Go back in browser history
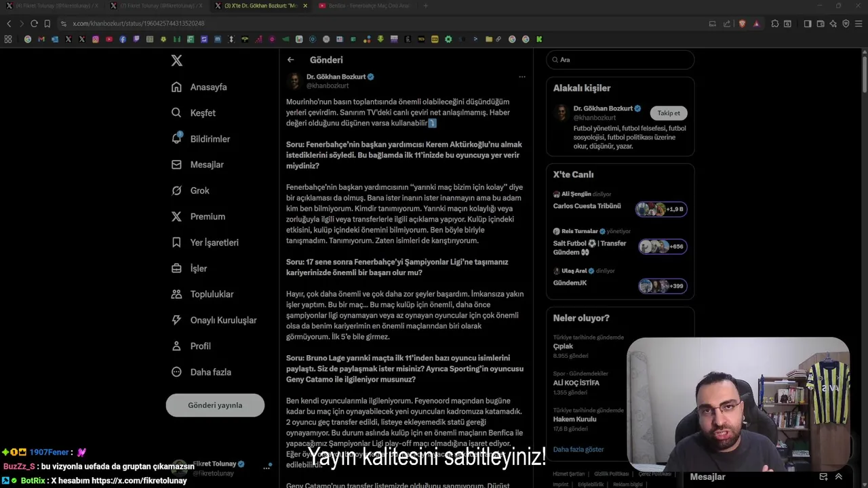The width and height of the screenshot is (868, 488). coord(8,23)
